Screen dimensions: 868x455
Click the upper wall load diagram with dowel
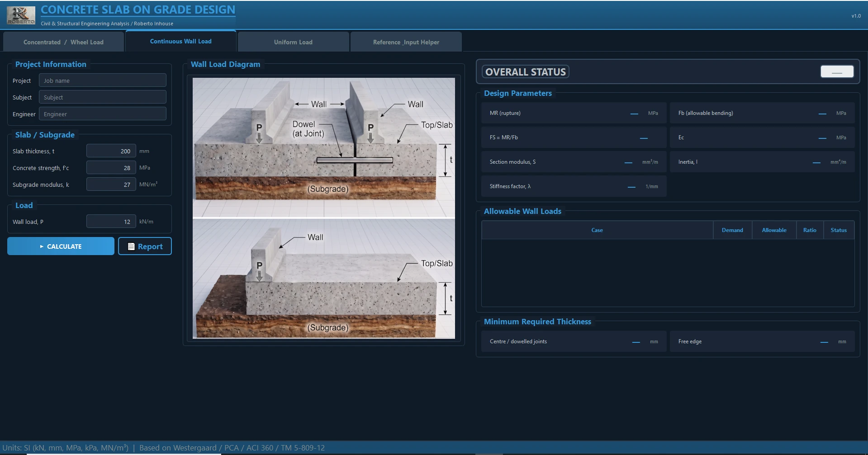click(324, 147)
